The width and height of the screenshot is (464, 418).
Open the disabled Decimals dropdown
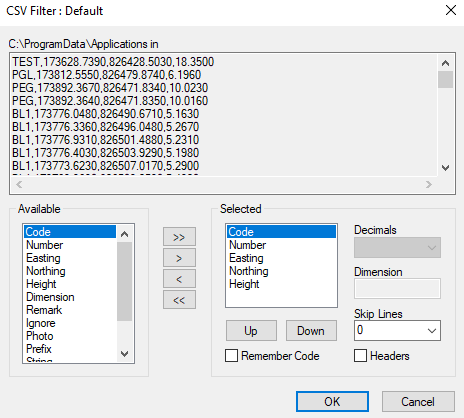(397, 247)
